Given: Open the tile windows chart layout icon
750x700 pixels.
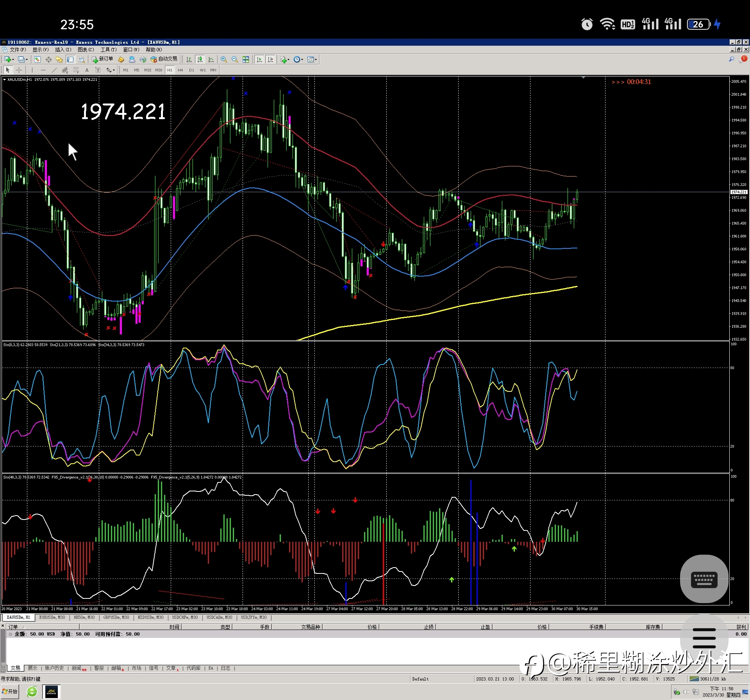Looking at the screenshot, I should pos(246,59).
